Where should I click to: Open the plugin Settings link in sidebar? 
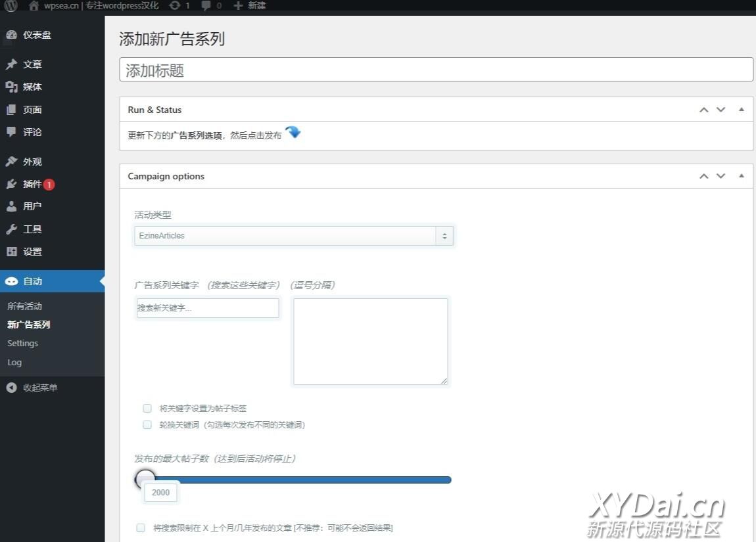click(22, 343)
